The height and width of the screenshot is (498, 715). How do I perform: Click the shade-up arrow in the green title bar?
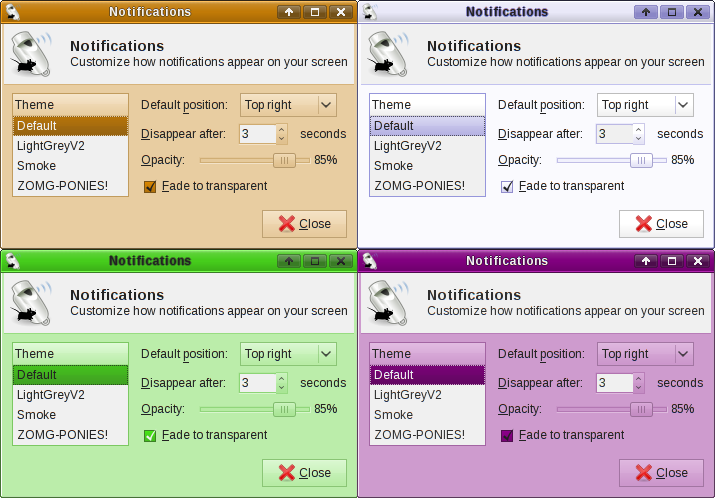coord(289,261)
